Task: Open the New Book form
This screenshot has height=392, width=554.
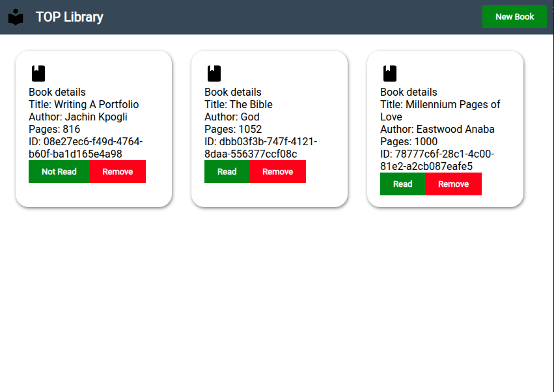Action: pos(514,17)
